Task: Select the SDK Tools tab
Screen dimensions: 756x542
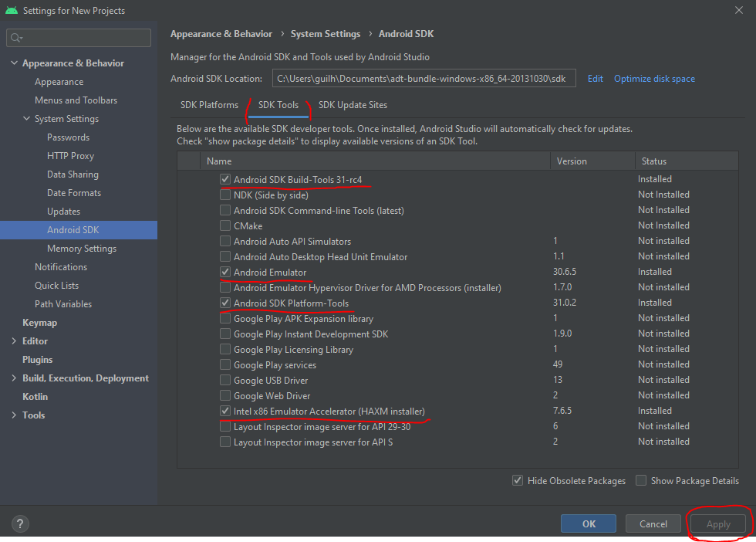Action: [278, 105]
